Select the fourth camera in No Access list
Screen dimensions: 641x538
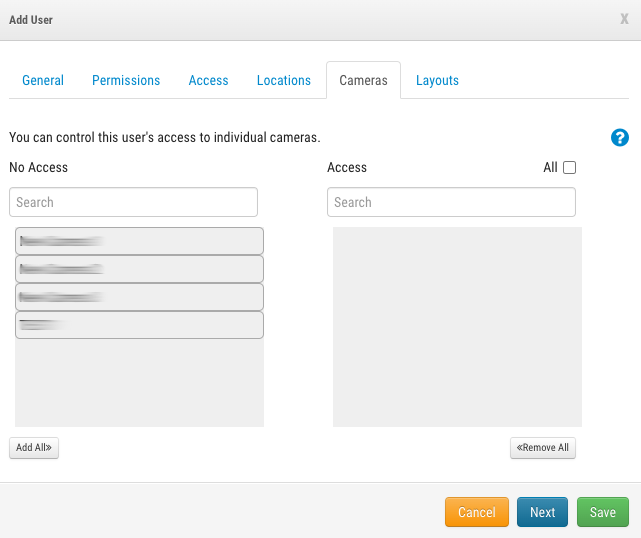(x=139, y=325)
